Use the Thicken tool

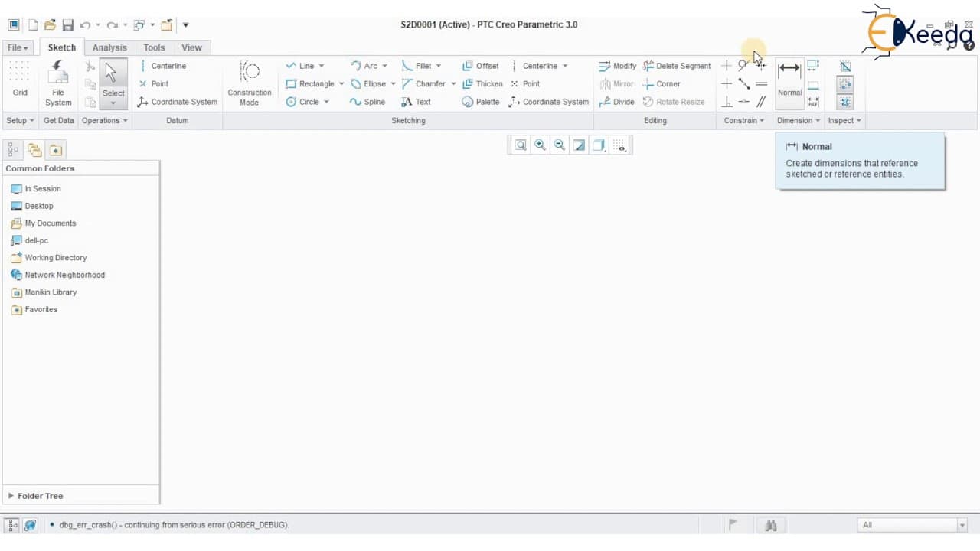coord(483,84)
